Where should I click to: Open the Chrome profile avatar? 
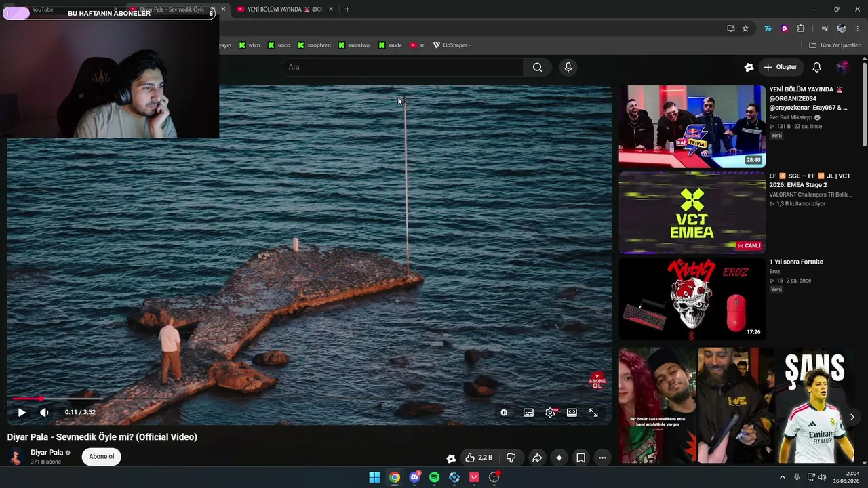point(842,28)
